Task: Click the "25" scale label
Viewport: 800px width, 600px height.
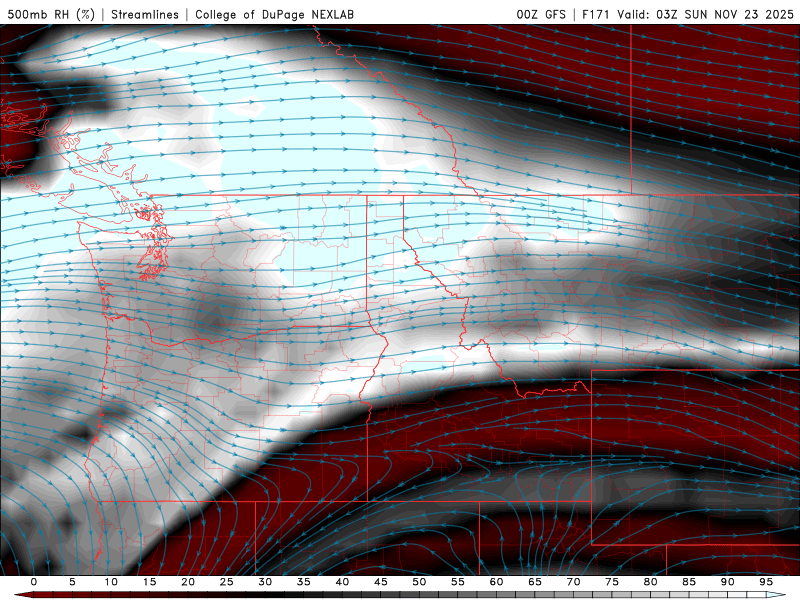Action: coord(227,582)
